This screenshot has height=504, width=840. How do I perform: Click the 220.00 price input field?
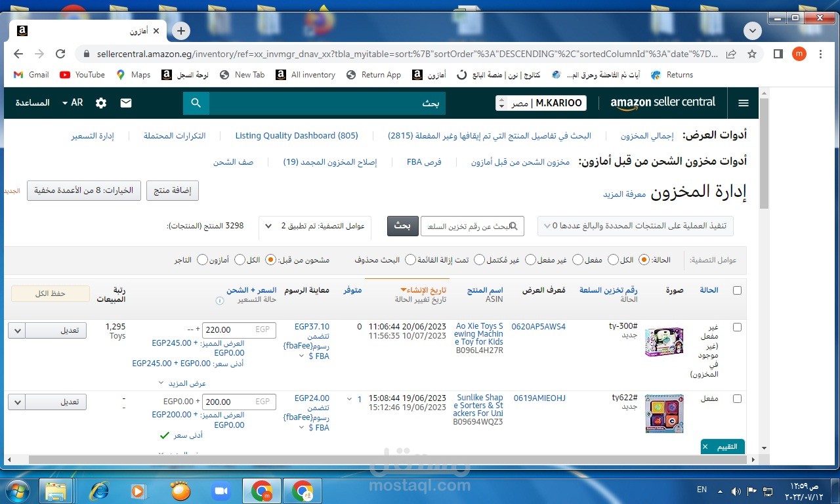[x=240, y=330]
